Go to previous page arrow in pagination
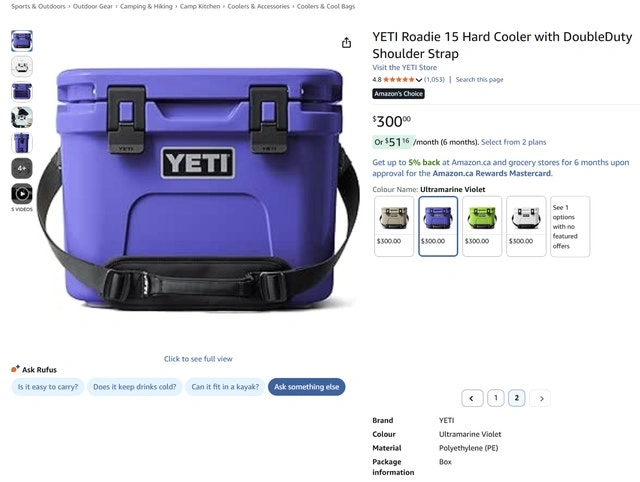 pyautogui.click(x=472, y=398)
